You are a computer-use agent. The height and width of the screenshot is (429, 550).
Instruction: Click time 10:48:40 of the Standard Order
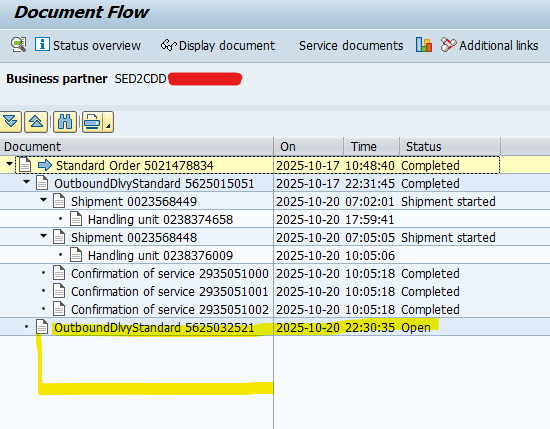coord(370,165)
